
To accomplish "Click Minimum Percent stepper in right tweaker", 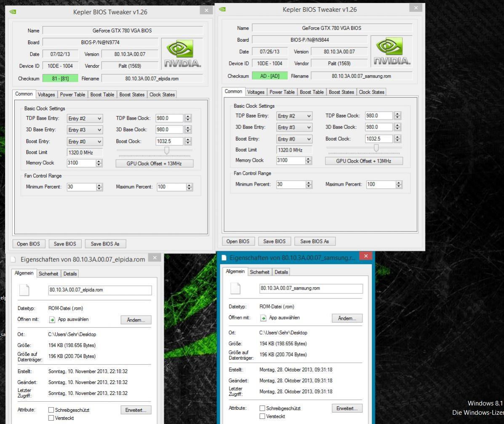I will coord(309,184).
